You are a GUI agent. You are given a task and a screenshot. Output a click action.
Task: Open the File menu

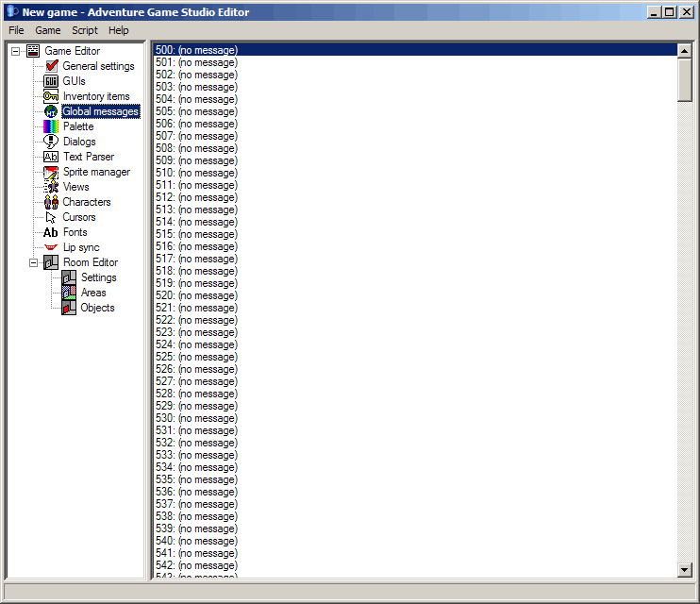(16, 30)
